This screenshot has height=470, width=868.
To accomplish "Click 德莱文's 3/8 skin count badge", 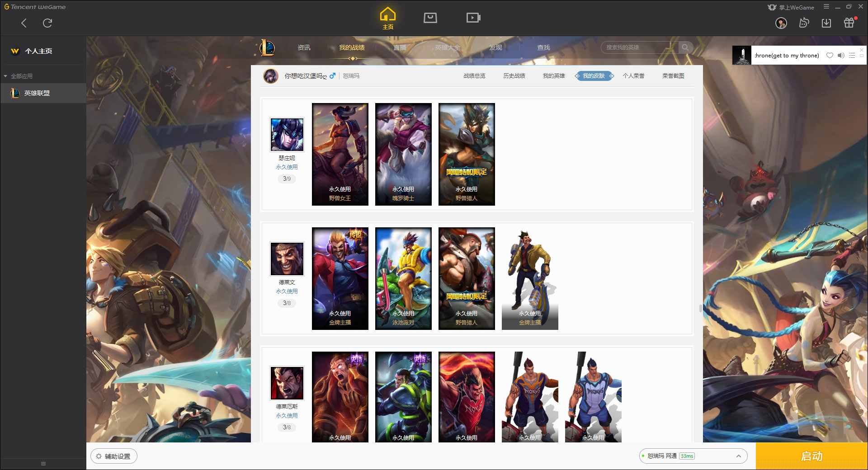I will [x=287, y=303].
